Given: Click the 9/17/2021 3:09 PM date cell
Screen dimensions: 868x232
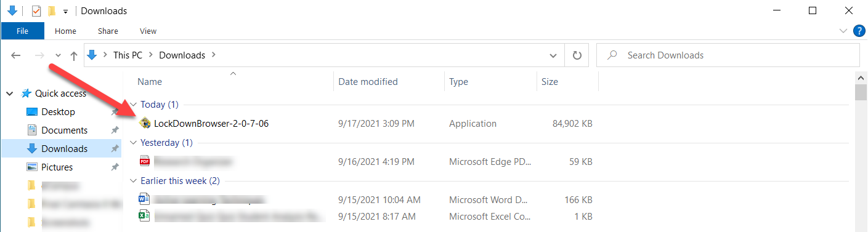Looking at the screenshot, I should 376,124.
